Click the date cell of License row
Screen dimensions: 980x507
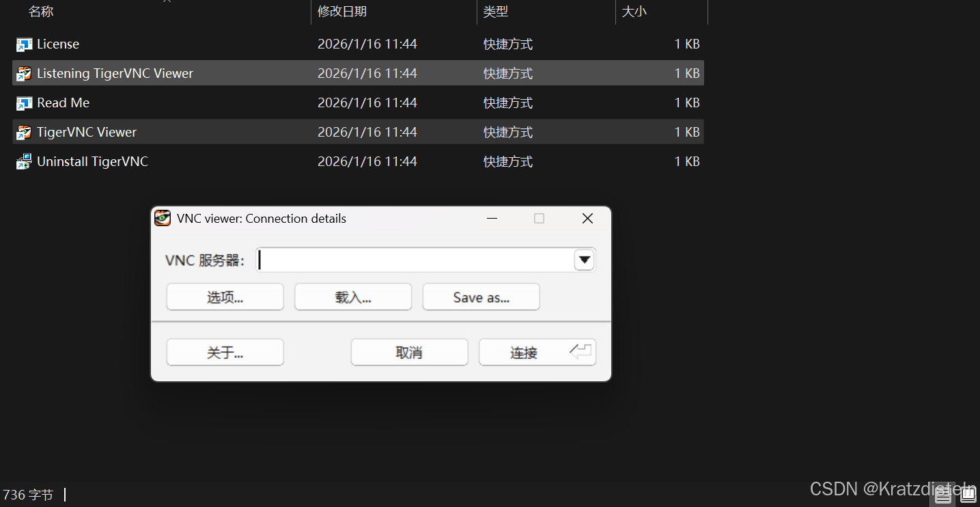pos(367,44)
